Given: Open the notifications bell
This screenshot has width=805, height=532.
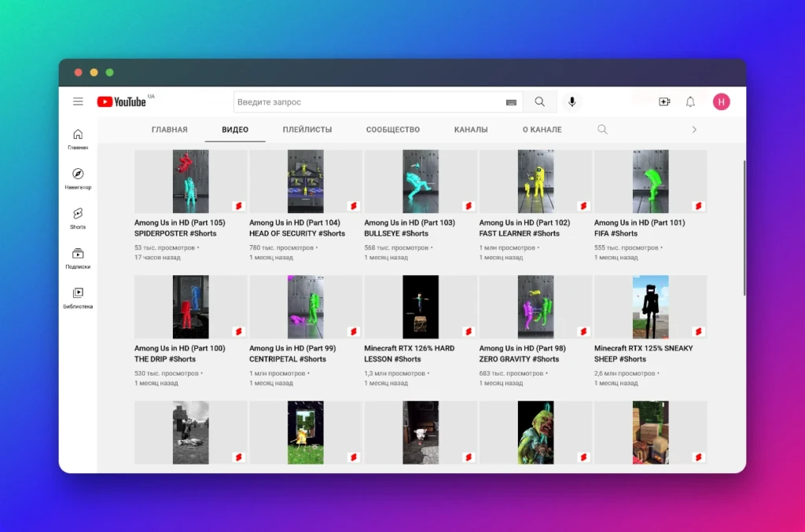Looking at the screenshot, I should 690,101.
